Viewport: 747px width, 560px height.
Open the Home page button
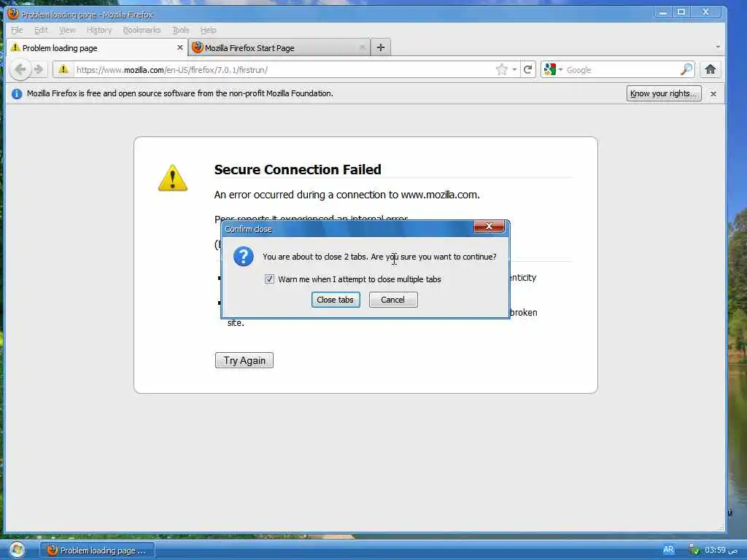tap(710, 69)
